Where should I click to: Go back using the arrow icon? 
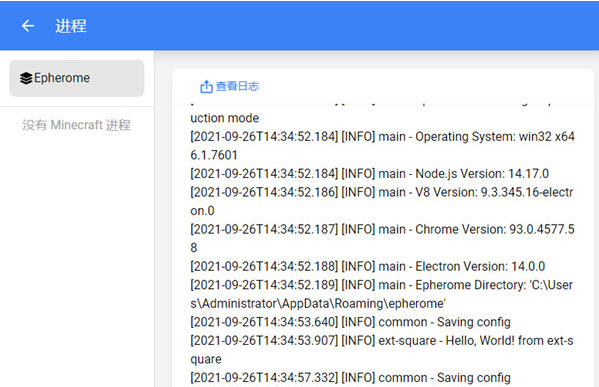pyautogui.click(x=28, y=26)
